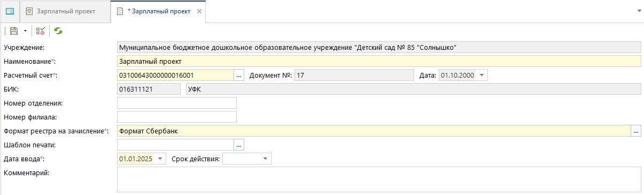The height and width of the screenshot is (195, 644).
Task: Click the check/validate document icon
Action: (41, 32)
